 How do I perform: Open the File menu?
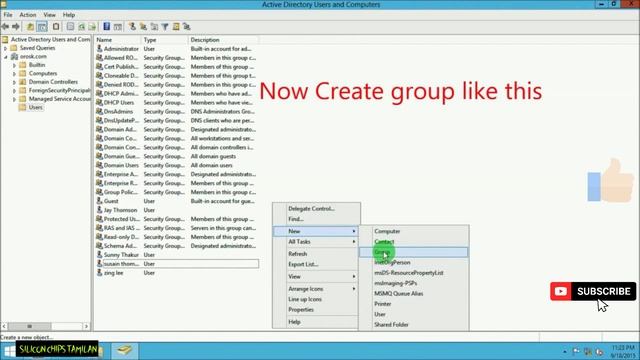pos(8,15)
